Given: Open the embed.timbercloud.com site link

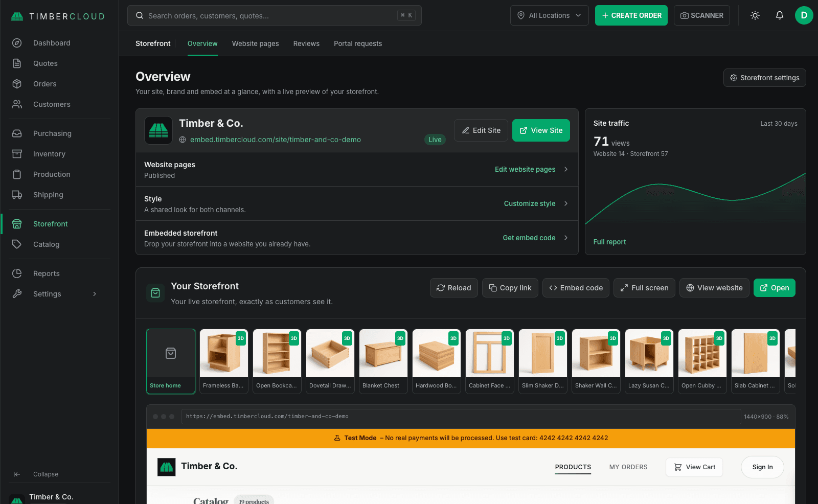Looking at the screenshot, I should coord(276,140).
